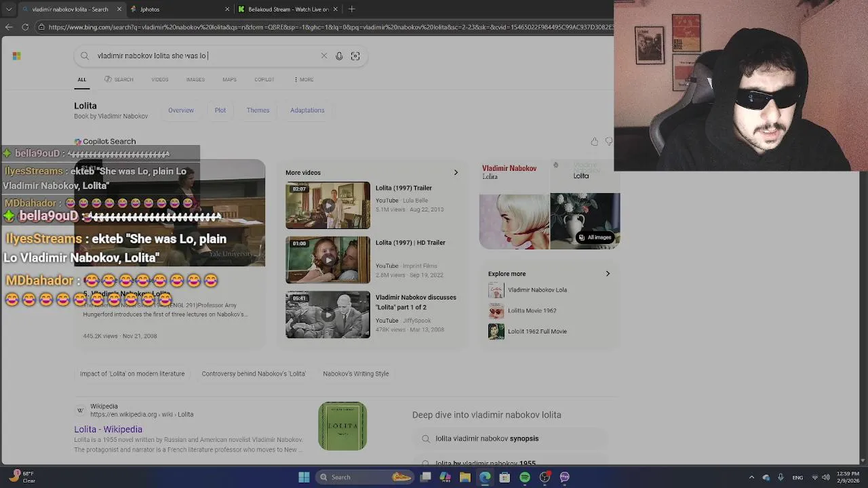Switch the ENG input language

(797, 477)
